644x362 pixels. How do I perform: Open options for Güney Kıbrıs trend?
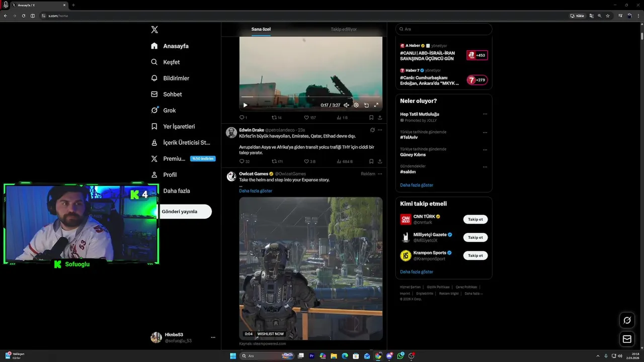click(x=485, y=150)
